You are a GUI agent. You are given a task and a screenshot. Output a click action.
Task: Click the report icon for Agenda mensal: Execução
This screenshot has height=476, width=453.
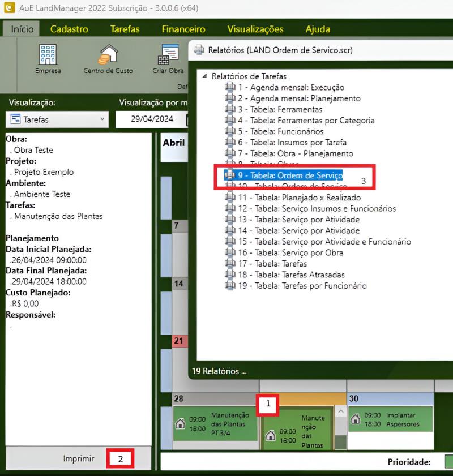(x=230, y=87)
